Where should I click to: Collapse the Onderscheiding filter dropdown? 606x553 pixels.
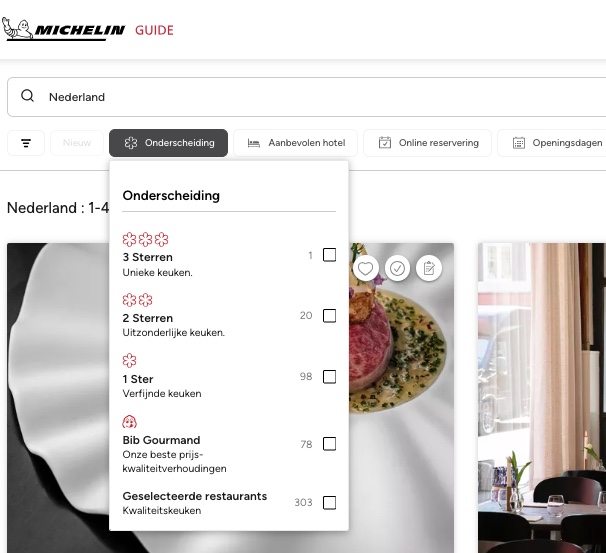169,143
